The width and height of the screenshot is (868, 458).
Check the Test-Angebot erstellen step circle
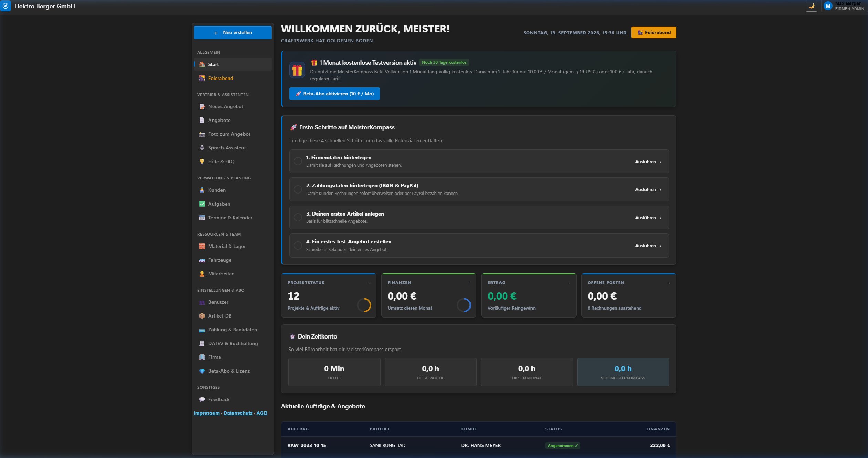coord(298,246)
